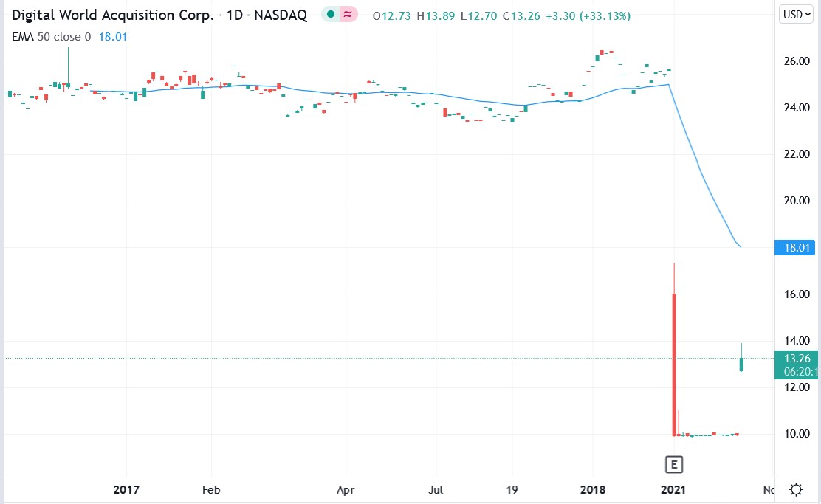Click the latest green candle near 13.26
Image resolution: width=821 pixels, height=504 pixels.
click(x=741, y=365)
